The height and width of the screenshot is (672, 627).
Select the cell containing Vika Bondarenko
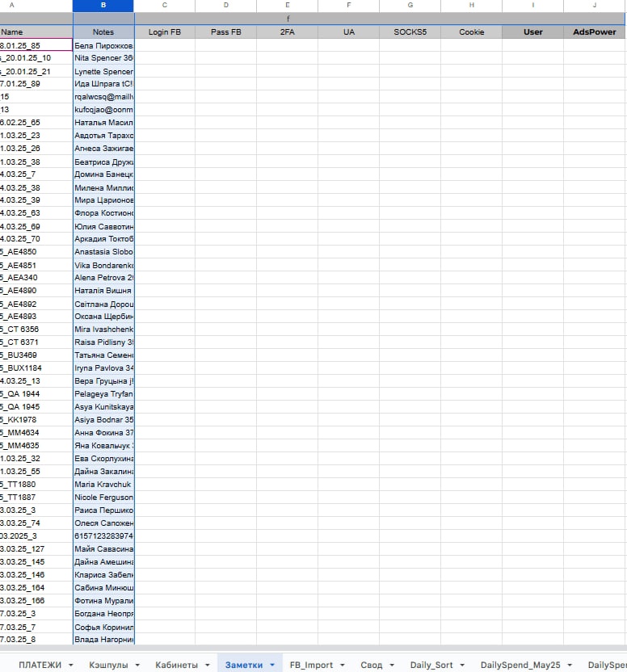pos(103,265)
